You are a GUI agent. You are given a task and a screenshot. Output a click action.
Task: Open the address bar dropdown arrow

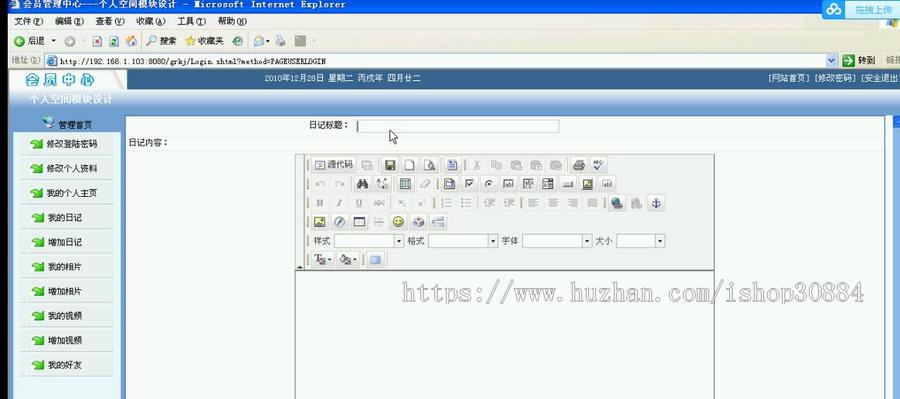(831, 60)
